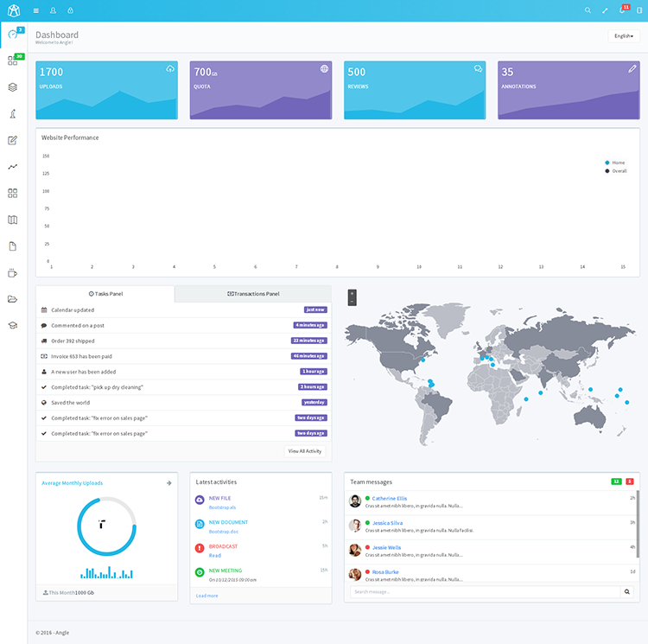Open the layers stack sidebar icon
This screenshot has height=644, width=648.
(13, 87)
